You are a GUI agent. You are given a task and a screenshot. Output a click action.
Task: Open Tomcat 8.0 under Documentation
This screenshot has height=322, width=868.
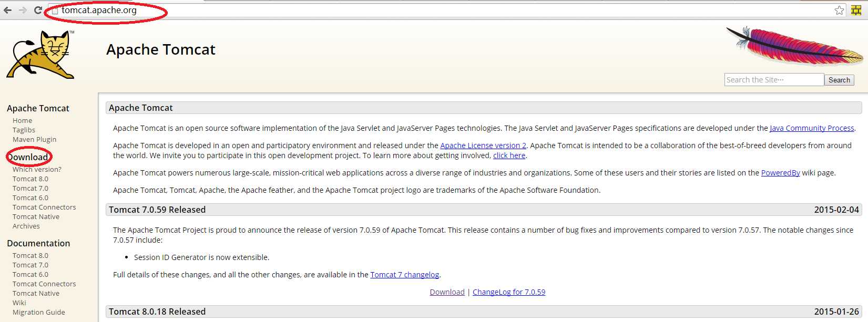click(30, 256)
